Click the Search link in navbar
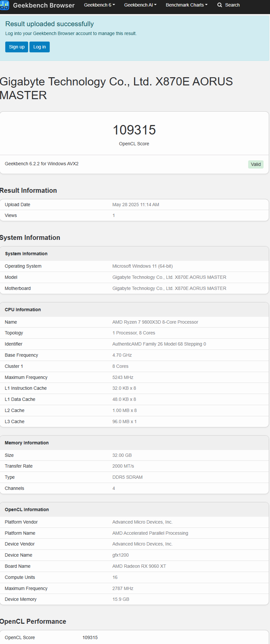The image size is (270, 644). pyautogui.click(x=232, y=5)
